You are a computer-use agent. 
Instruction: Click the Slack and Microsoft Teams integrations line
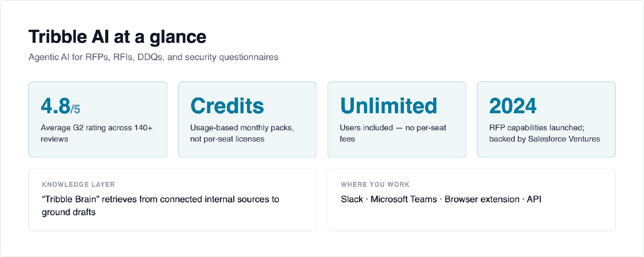pos(441,199)
